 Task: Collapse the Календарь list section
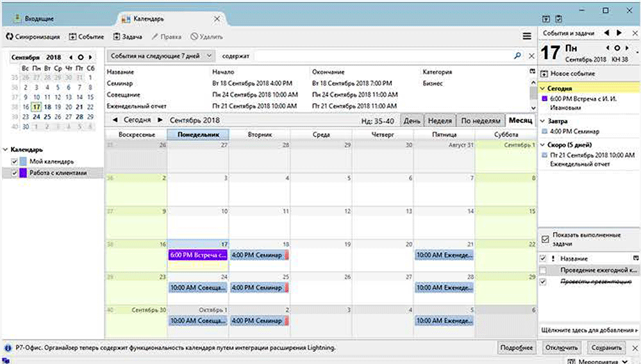[x=5, y=149]
